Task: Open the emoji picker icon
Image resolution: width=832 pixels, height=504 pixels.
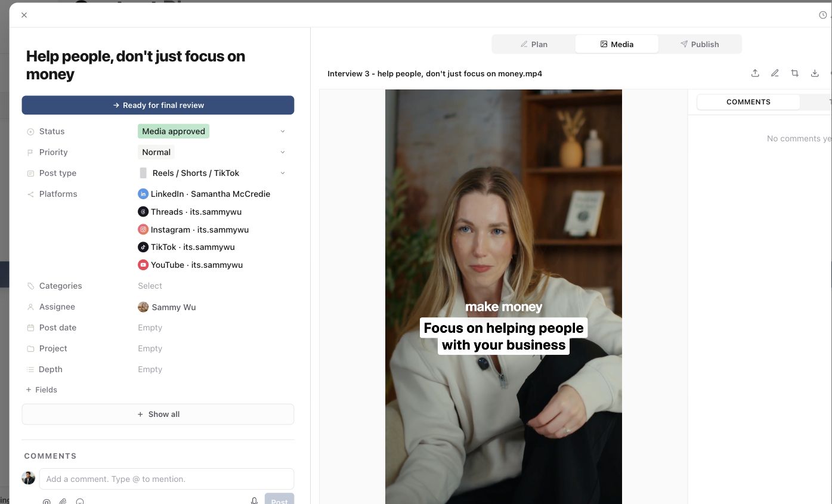Action: (x=80, y=502)
